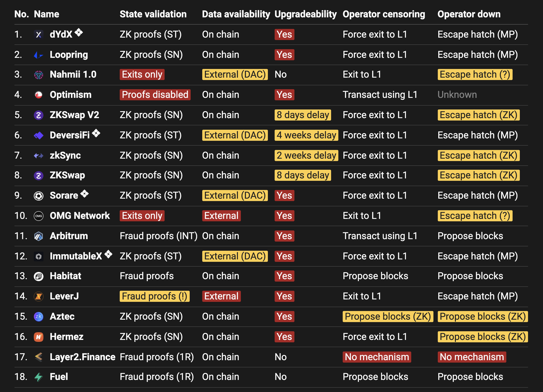Image resolution: width=543 pixels, height=392 pixels.
Task: Click the Fuel lightning bolt icon
Action: 39,377
